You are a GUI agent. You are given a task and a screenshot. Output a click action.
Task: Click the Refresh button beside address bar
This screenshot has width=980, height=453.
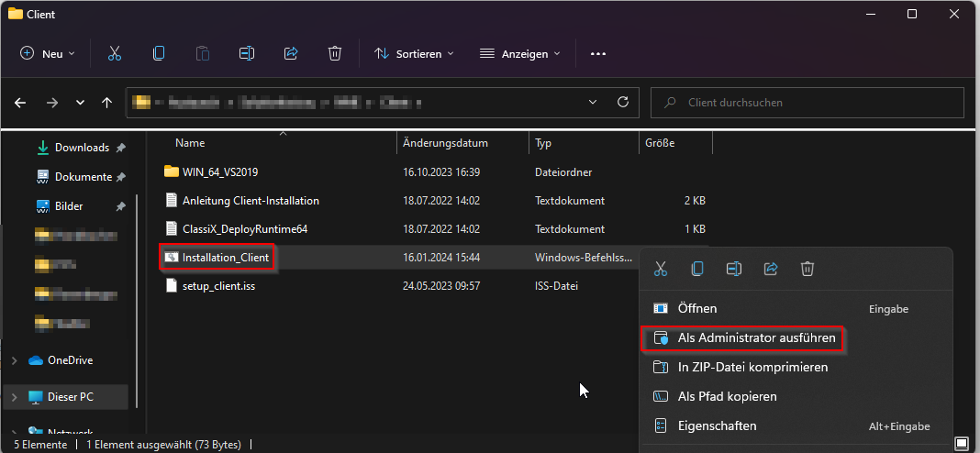(623, 103)
